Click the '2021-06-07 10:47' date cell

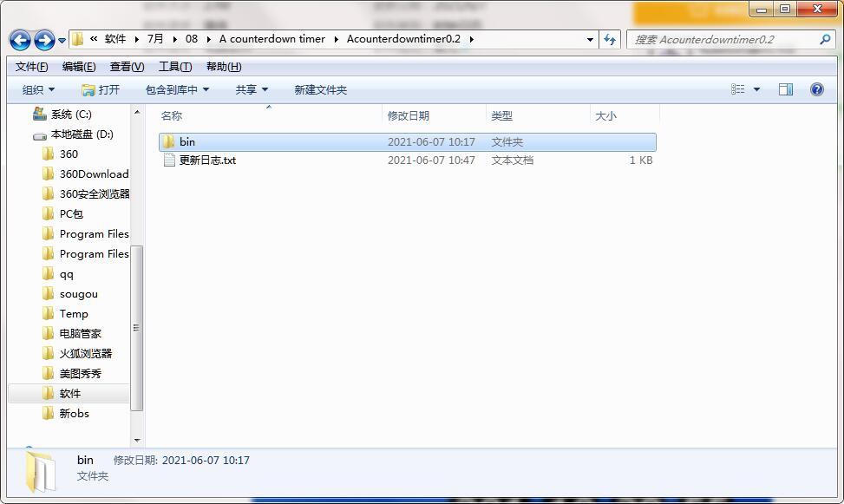pos(431,160)
